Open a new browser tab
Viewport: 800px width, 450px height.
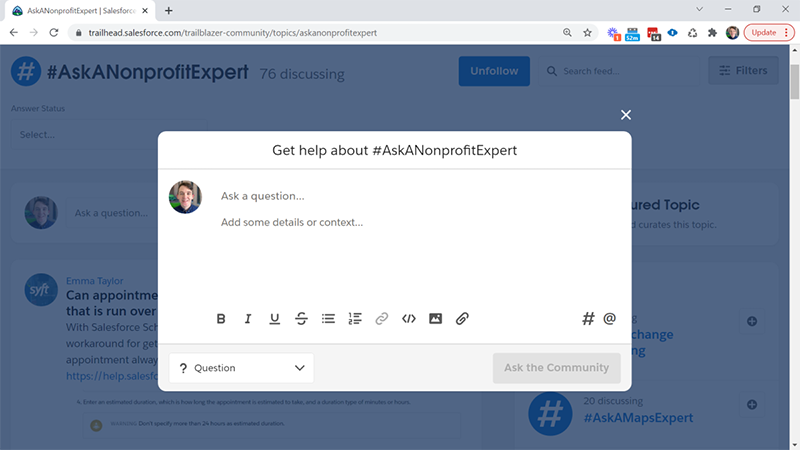click(x=169, y=10)
